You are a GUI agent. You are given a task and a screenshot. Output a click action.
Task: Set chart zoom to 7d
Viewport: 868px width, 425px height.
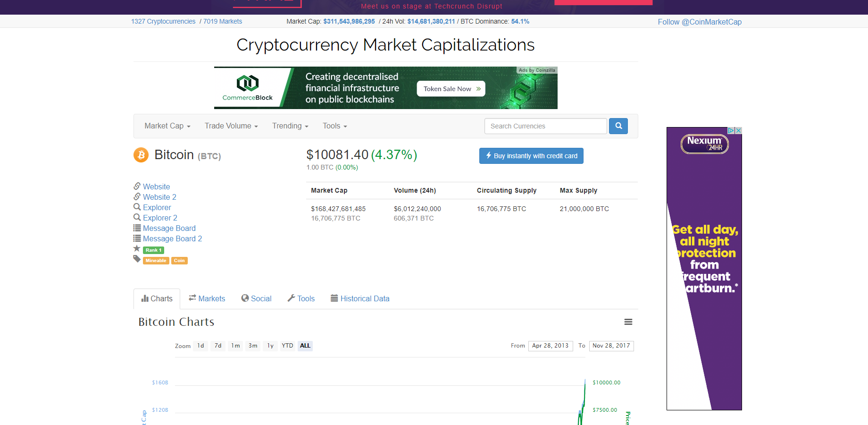point(218,346)
